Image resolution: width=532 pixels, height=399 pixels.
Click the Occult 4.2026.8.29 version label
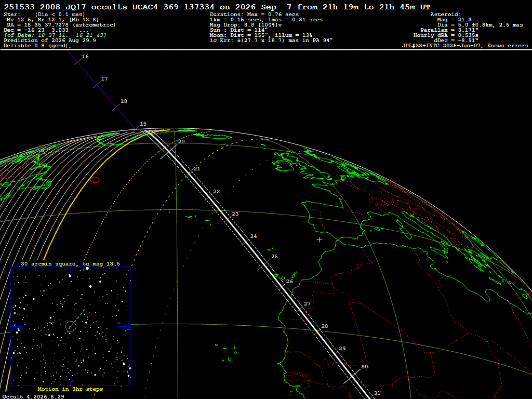tap(33, 396)
